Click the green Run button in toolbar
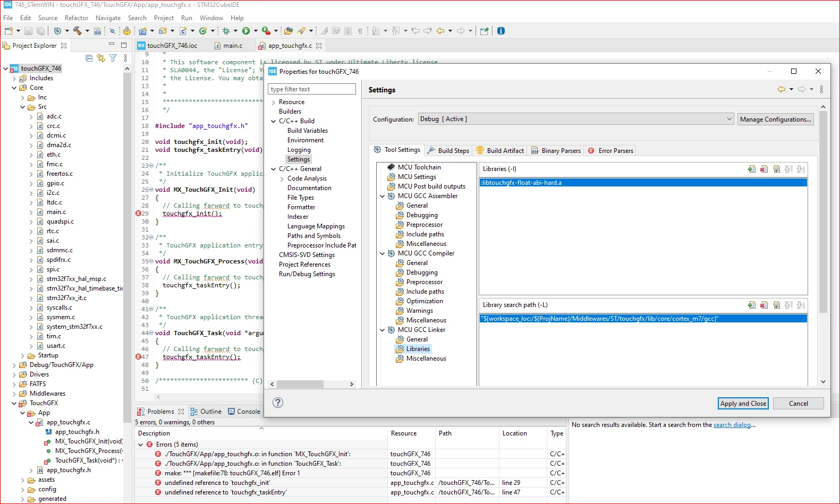840x504 pixels. click(x=246, y=31)
